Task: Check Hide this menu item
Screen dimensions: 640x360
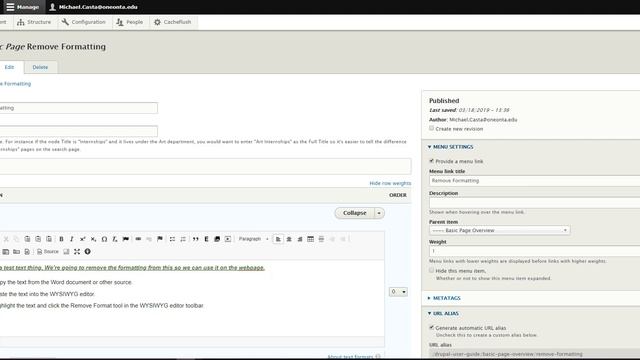Action: click(x=431, y=271)
